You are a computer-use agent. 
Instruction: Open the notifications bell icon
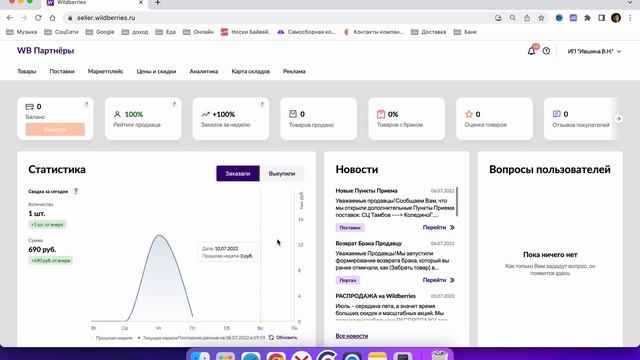coord(531,51)
